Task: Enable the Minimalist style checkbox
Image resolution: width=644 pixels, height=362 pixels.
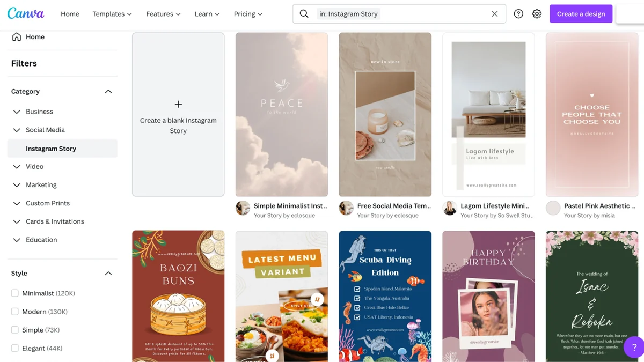Action: (x=15, y=293)
